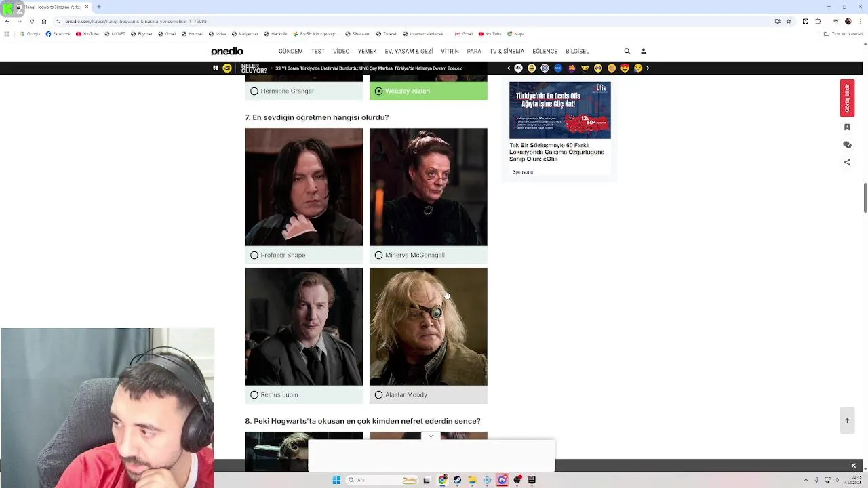Select the Minerva McGonagall option
This screenshot has width=868, height=488.
(x=428, y=255)
